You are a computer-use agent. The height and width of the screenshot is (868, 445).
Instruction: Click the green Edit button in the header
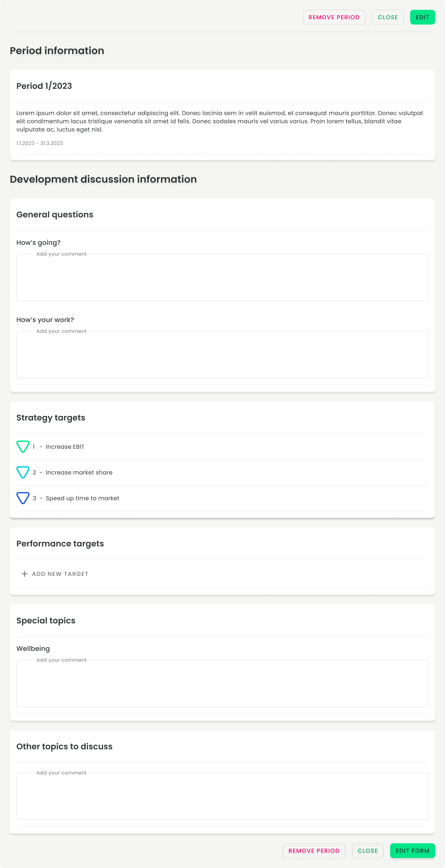click(x=422, y=17)
